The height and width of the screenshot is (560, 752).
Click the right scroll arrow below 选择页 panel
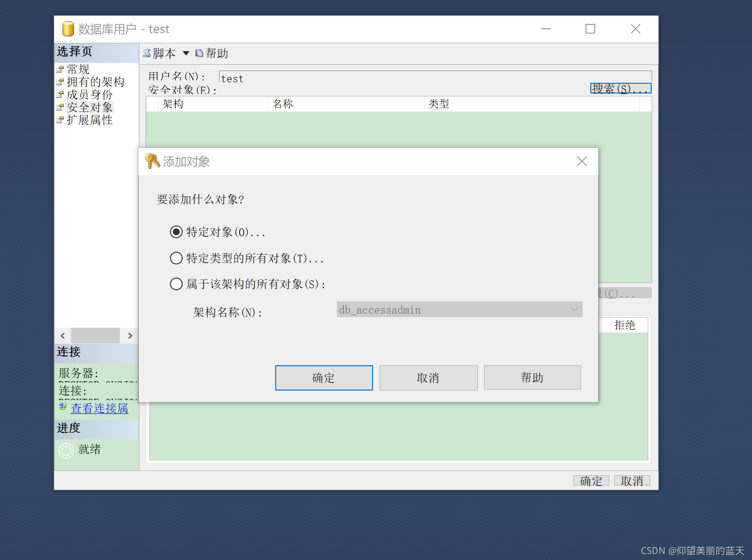point(129,335)
